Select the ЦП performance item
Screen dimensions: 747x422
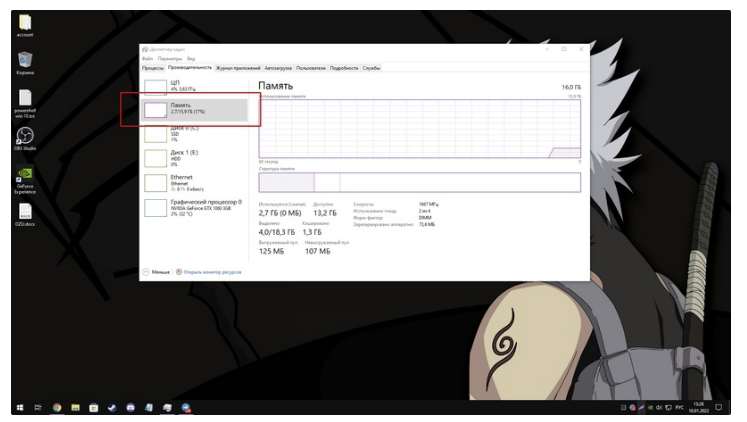click(195, 86)
